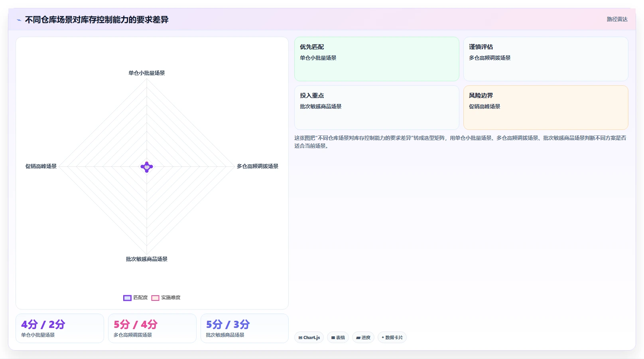Click the radar axis label 批次敏感商品场景

147,259
